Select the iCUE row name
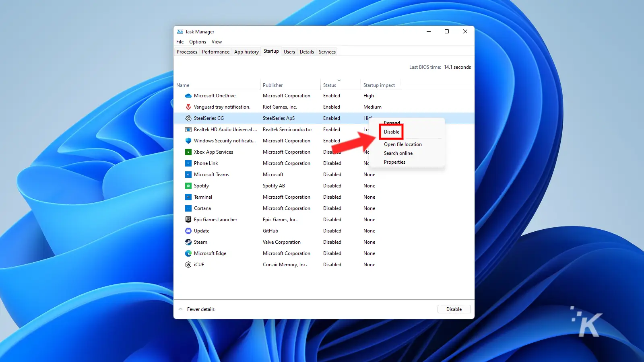The image size is (644, 362). coord(199,265)
